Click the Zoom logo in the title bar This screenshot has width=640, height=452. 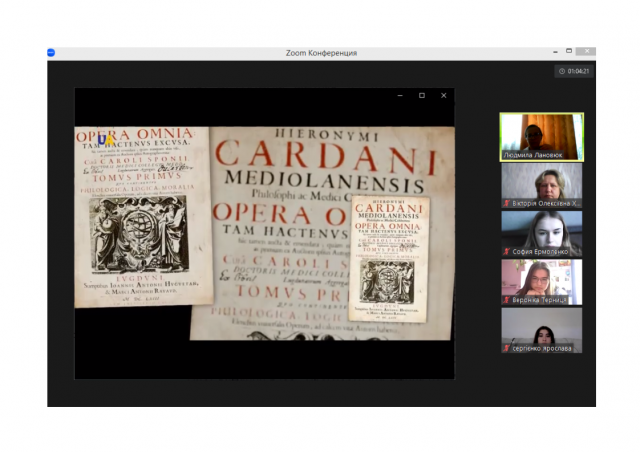[x=51, y=52]
